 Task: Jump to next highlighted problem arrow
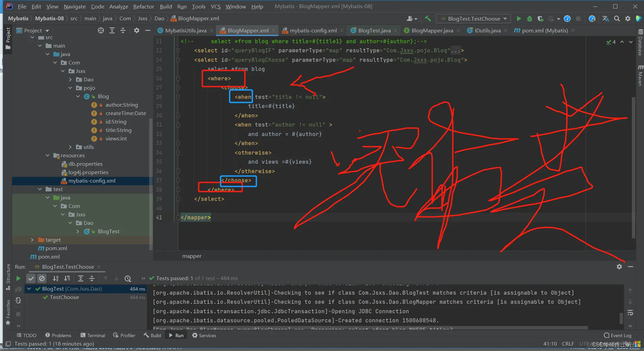[x=630, y=42]
